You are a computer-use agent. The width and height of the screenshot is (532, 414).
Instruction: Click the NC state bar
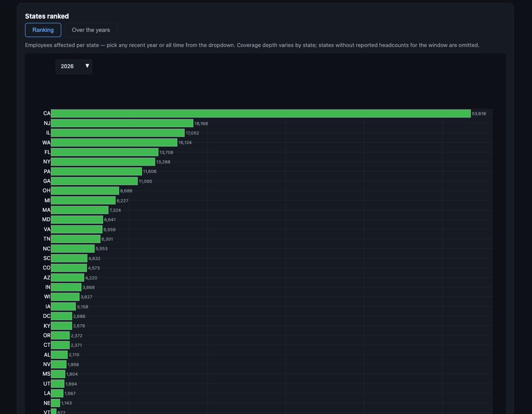[x=72, y=248]
